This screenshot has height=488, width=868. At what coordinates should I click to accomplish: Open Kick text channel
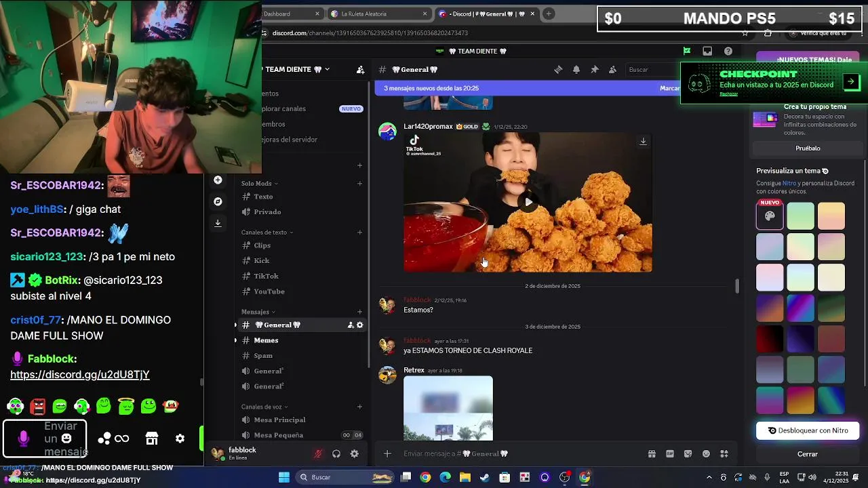point(302,261)
